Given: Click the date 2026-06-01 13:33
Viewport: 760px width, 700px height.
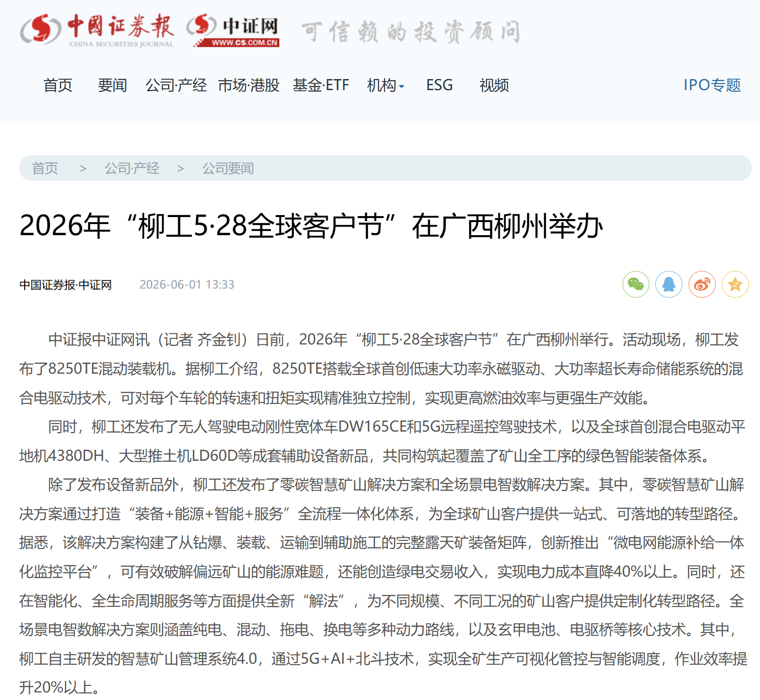Looking at the screenshot, I should [x=187, y=285].
